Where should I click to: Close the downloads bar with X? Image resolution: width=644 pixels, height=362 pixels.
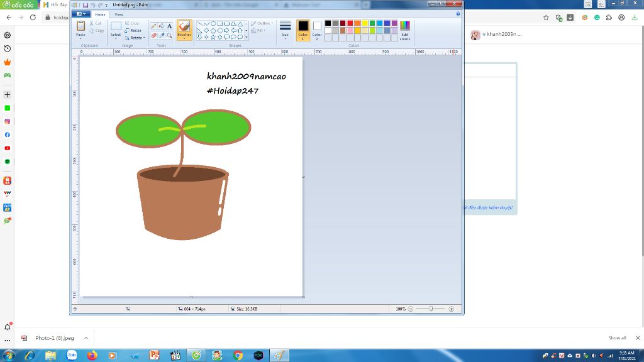tap(638, 337)
